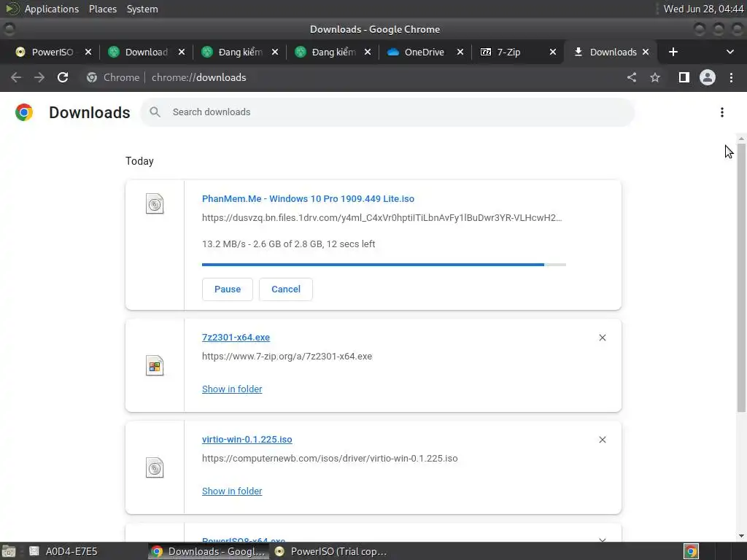Image resolution: width=747 pixels, height=560 pixels.
Task: Click the search magnifier icon
Action: point(155,112)
